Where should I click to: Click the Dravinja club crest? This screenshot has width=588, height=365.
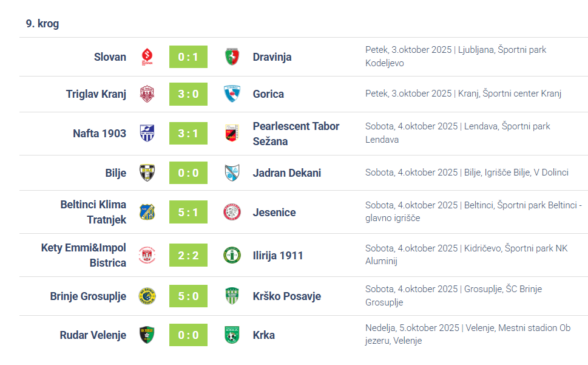(232, 57)
